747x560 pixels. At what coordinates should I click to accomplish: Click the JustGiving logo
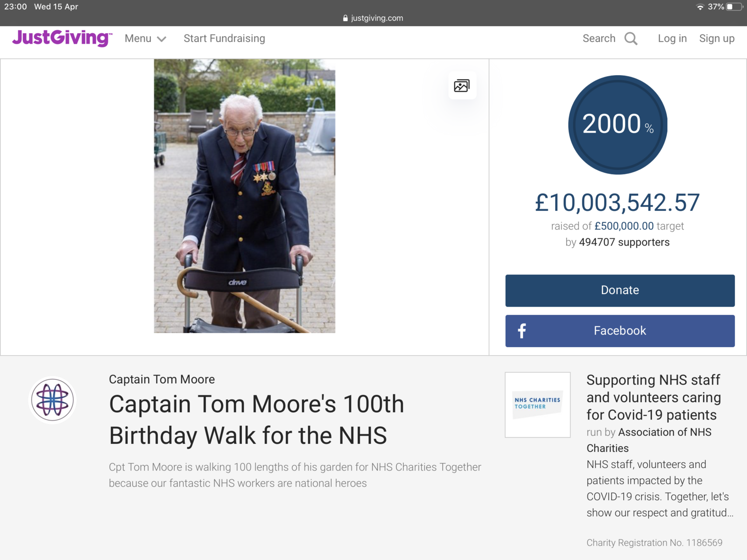[62, 38]
